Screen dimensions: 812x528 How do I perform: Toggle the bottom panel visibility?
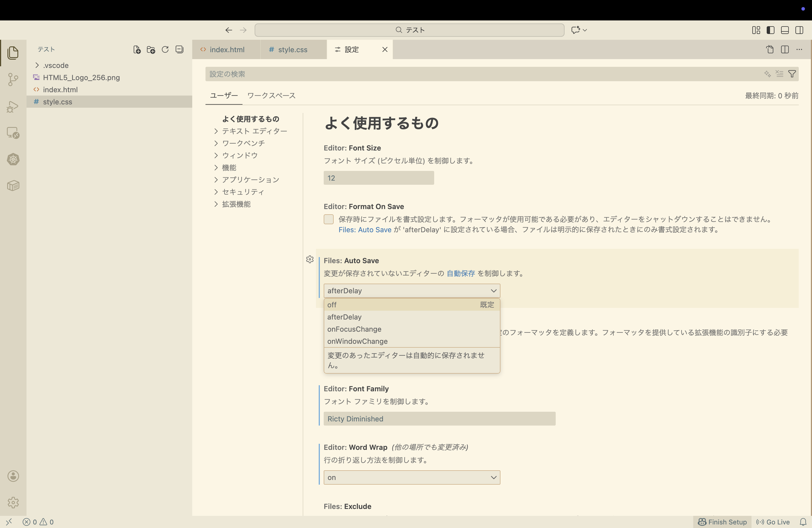[x=785, y=30]
